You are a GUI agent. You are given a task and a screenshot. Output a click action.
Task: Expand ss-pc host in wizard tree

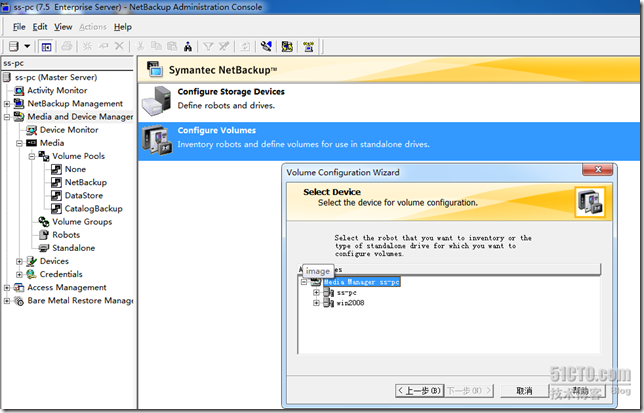(316, 293)
